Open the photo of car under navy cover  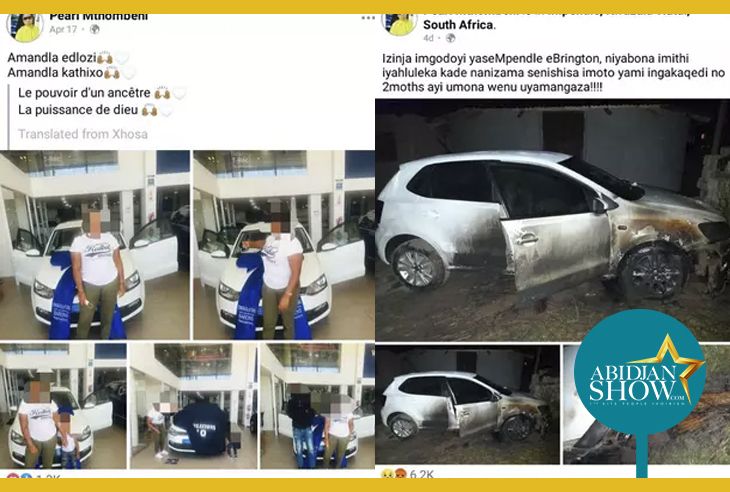point(193,406)
